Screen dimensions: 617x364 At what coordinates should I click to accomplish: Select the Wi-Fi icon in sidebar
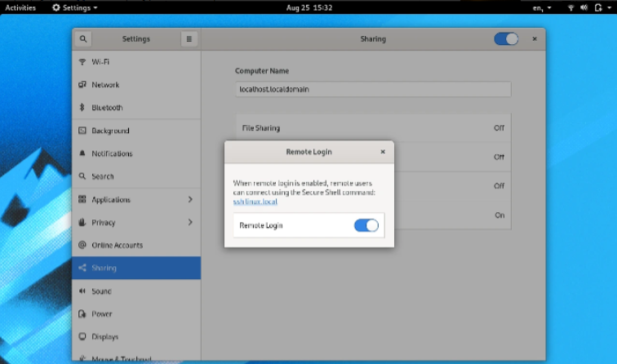click(x=82, y=62)
